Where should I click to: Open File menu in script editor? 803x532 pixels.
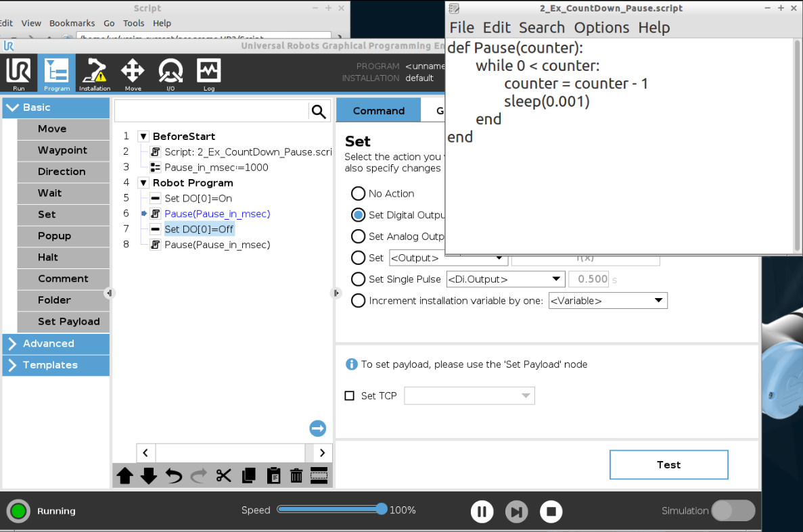pos(461,28)
